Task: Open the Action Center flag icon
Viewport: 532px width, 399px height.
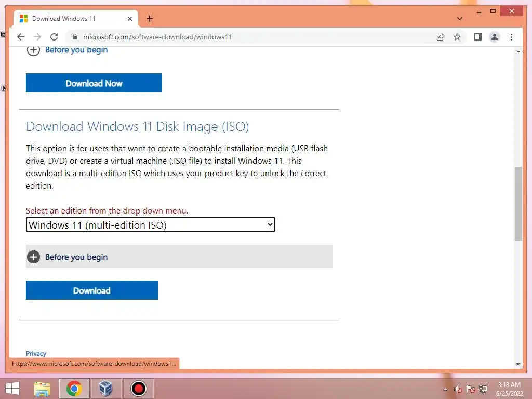Action: (470, 390)
